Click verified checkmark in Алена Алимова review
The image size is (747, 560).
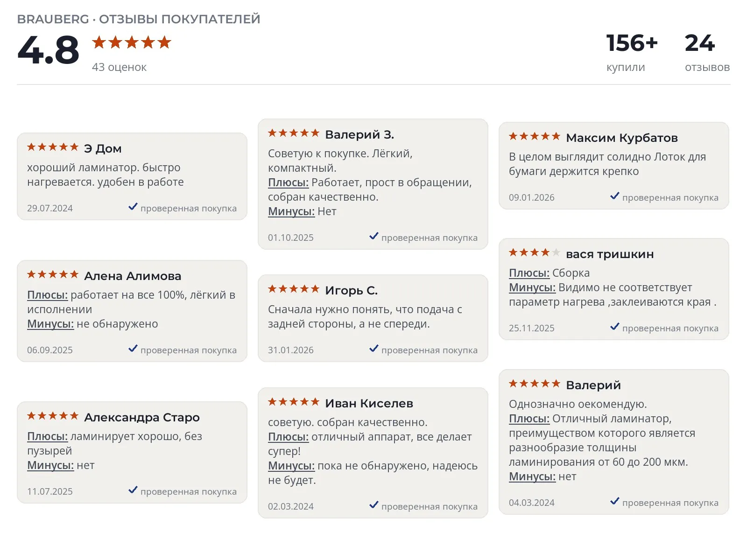[133, 349]
